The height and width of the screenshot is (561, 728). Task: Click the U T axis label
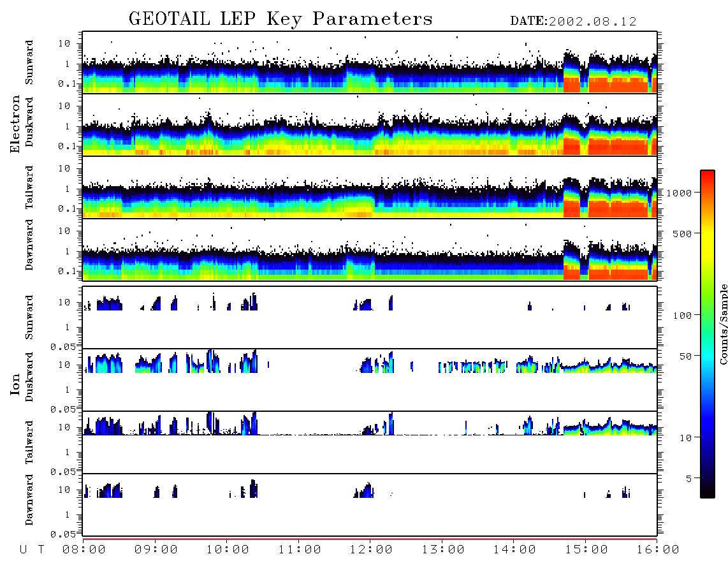[x=32, y=550]
